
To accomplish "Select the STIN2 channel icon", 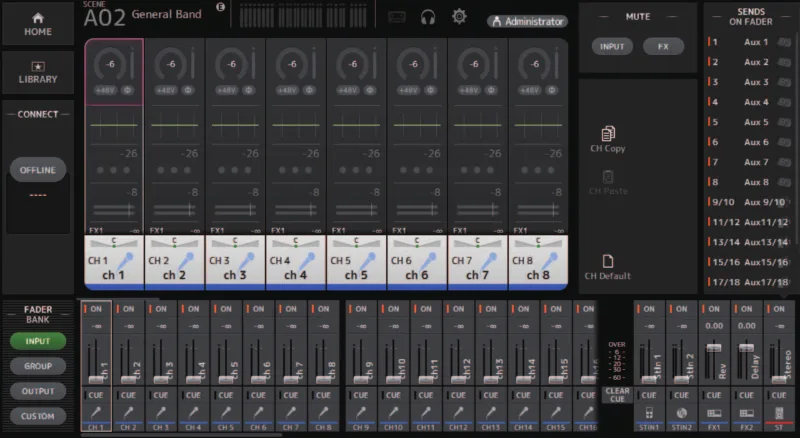I will tap(682, 412).
